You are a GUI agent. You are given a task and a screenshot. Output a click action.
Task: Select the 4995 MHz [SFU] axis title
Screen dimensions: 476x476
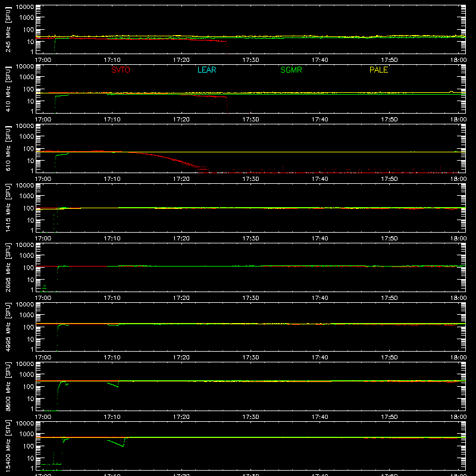coord(8,327)
